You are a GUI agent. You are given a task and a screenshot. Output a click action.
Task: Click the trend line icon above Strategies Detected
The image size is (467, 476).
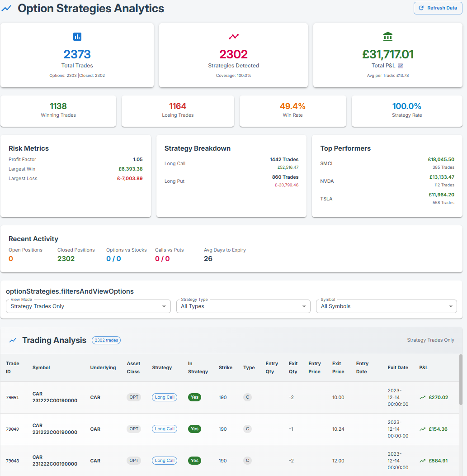pyautogui.click(x=233, y=37)
